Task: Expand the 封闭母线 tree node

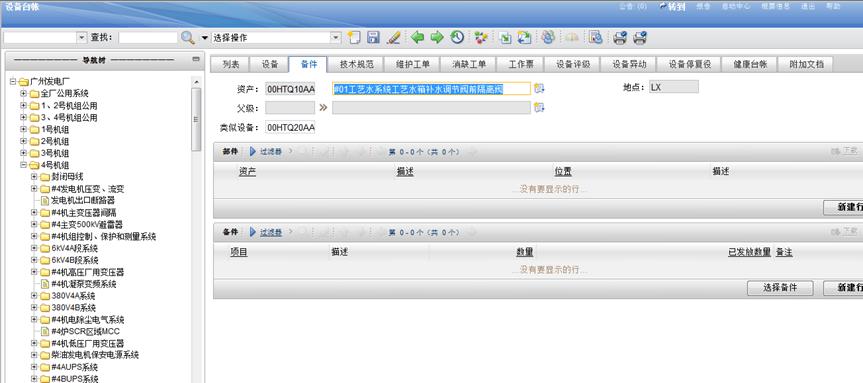Action: pyautogui.click(x=34, y=177)
